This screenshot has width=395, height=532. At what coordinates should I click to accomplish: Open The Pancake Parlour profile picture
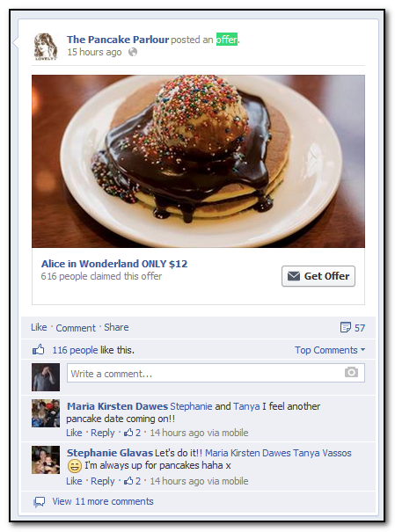click(46, 47)
